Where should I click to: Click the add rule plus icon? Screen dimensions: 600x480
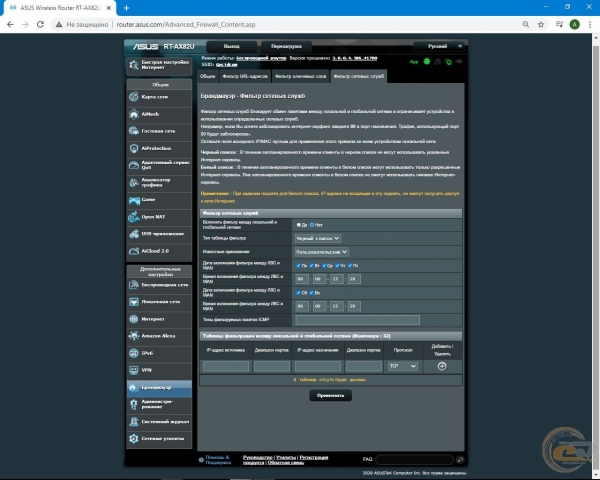(x=442, y=366)
